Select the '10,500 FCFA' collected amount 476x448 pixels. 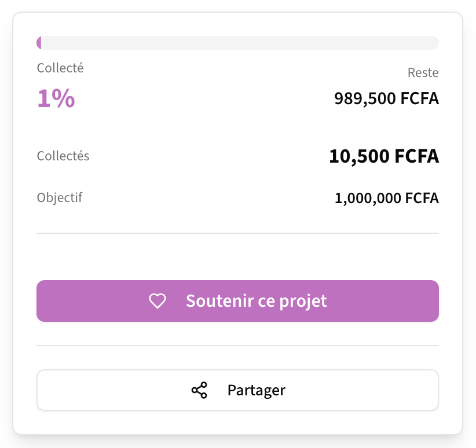pyautogui.click(x=384, y=156)
